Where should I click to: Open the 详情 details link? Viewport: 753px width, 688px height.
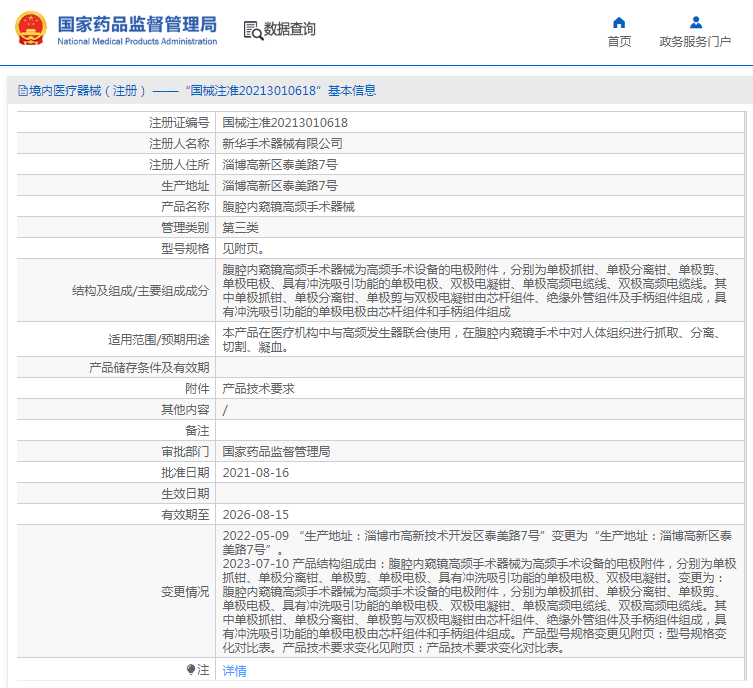pos(234,670)
